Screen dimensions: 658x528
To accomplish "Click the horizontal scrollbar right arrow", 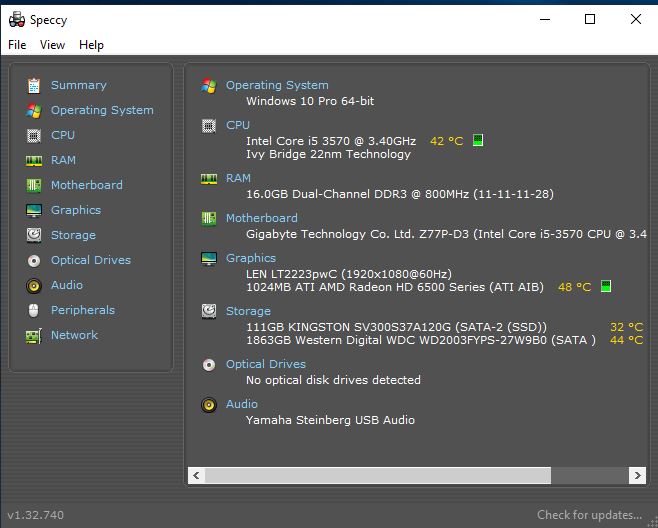I will [x=637, y=476].
